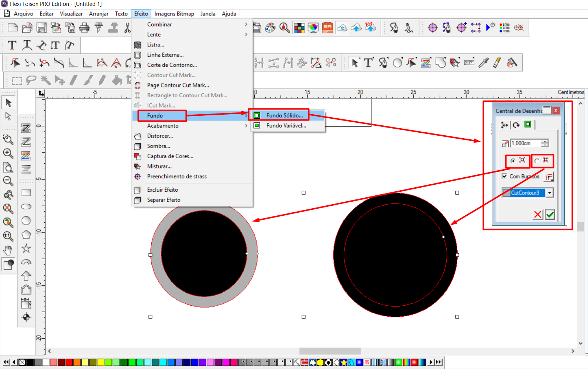Screen dimensions: 588x369
Task: Select the star shape tool
Action: click(x=26, y=248)
